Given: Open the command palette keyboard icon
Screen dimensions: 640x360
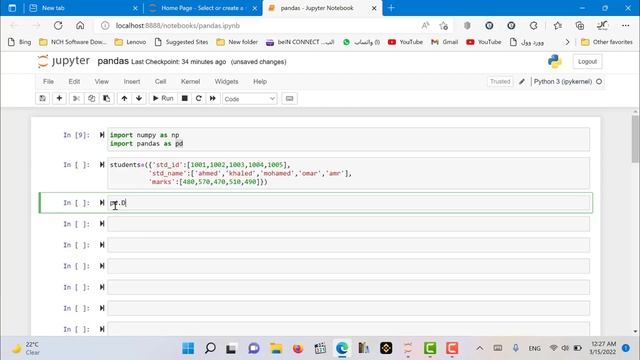Looking at the screenshot, I should click(289, 98).
